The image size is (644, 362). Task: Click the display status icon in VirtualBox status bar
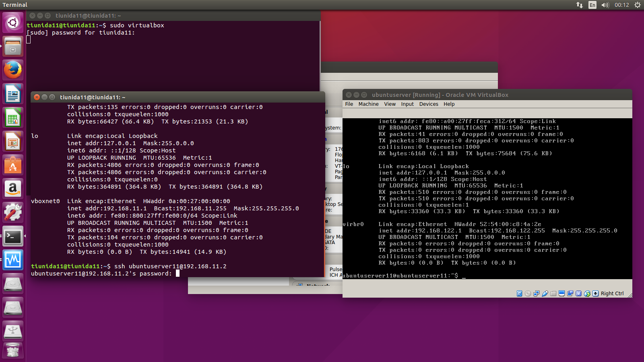click(x=562, y=294)
